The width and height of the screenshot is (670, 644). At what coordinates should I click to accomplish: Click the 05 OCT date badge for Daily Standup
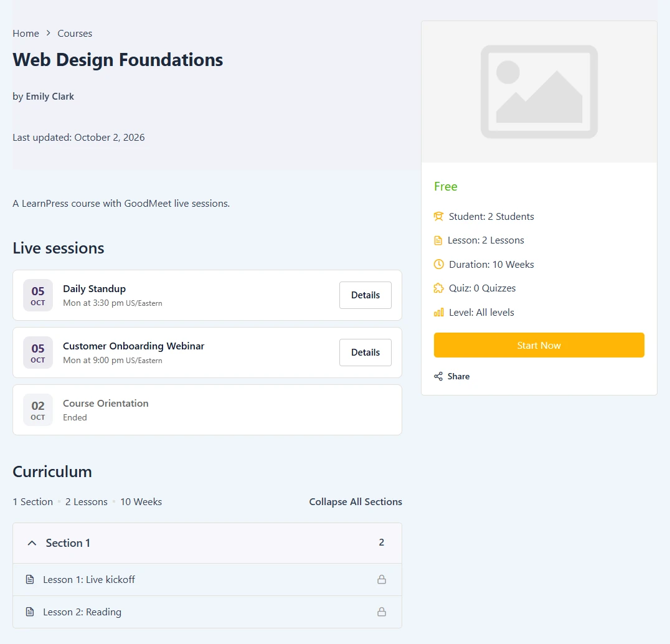pos(38,295)
